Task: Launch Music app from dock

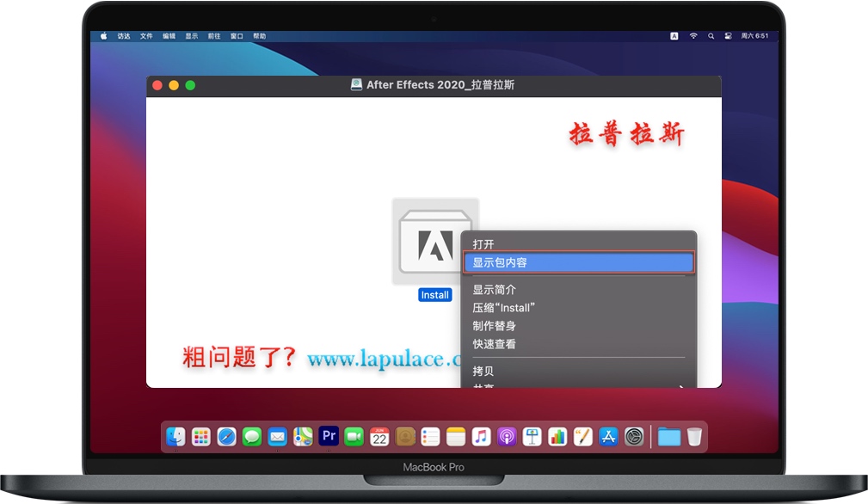Action: [x=481, y=437]
